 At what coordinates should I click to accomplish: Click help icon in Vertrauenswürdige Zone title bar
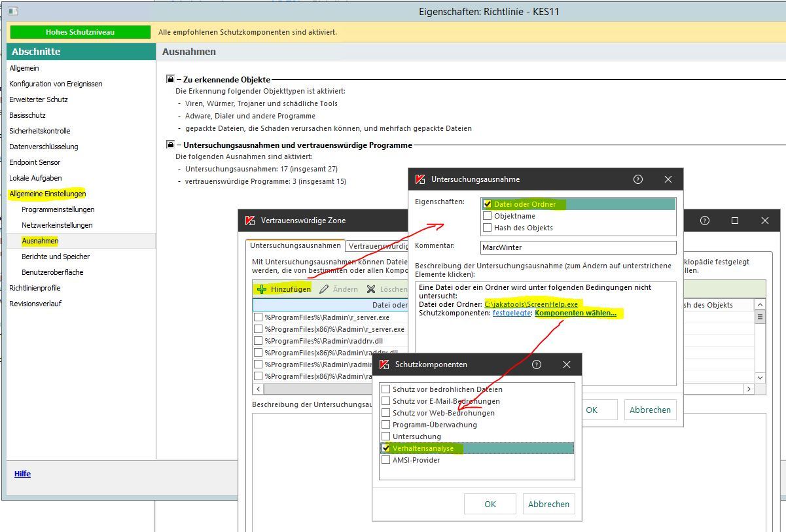(x=705, y=221)
